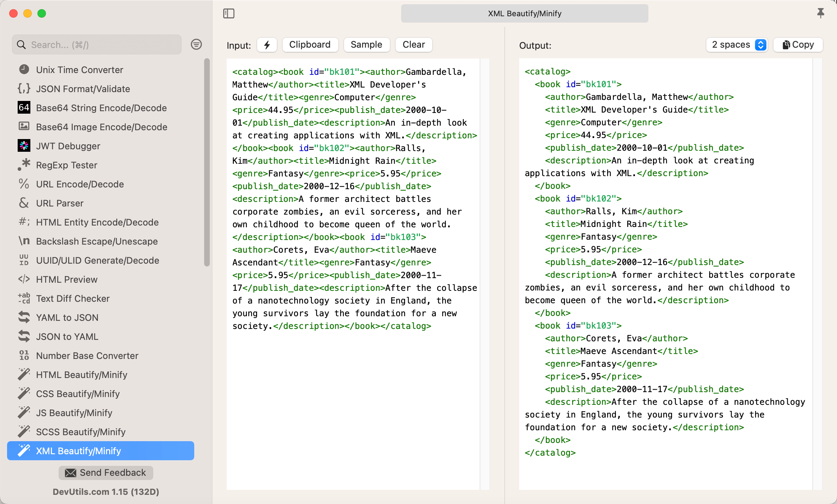The image size is (837, 504).
Task: Select the JS Beautify/Minify tool
Action: tap(74, 413)
